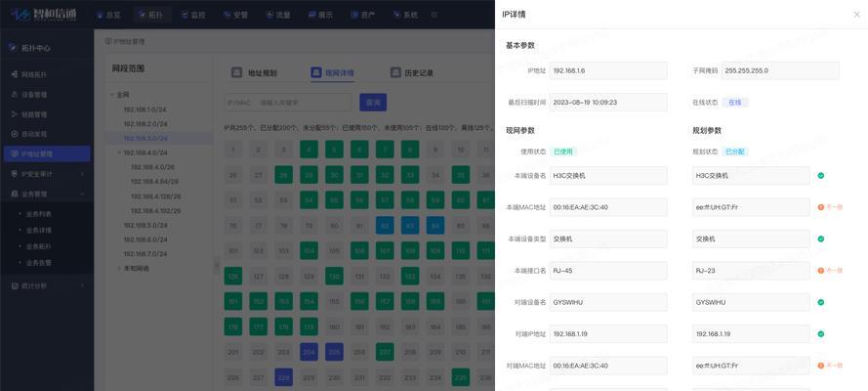Select 192.168.3.0/24 in the subnet tree
This screenshot has height=391, width=868.
[145, 138]
